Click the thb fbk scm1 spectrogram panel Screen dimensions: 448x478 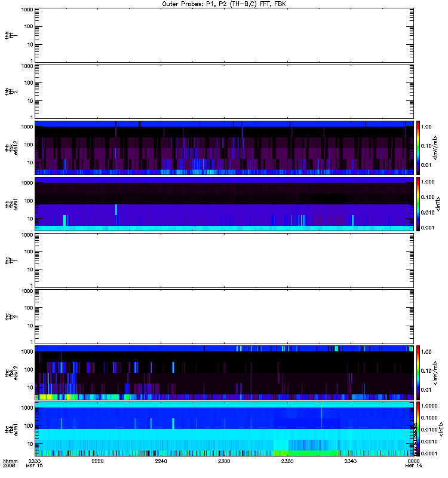tap(224, 204)
